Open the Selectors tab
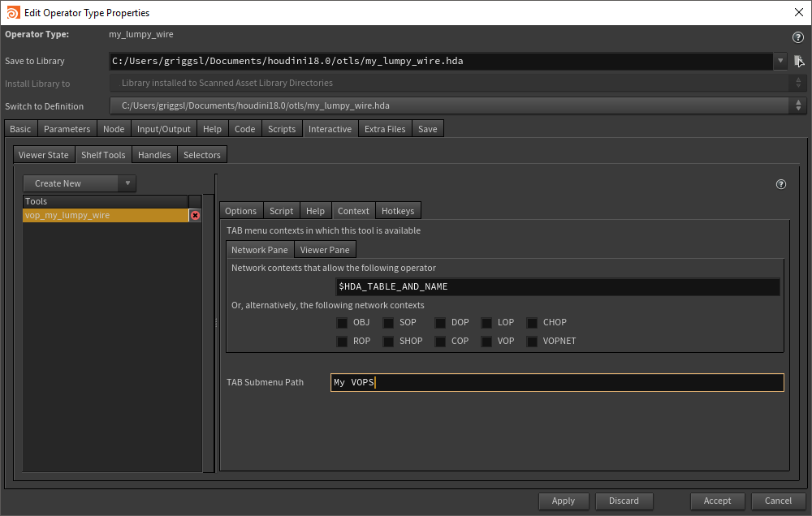Image resolution: width=812 pixels, height=516 pixels. pos(202,155)
